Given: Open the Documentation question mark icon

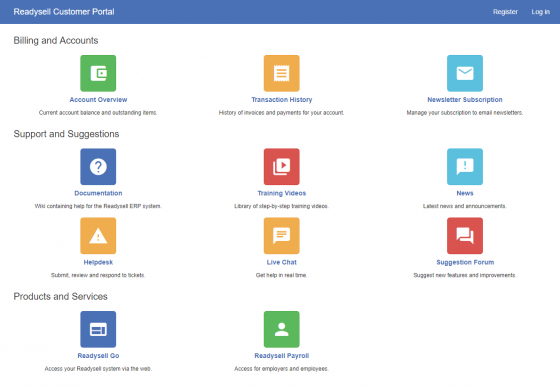Looking at the screenshot, I should (x=98, y=166).
